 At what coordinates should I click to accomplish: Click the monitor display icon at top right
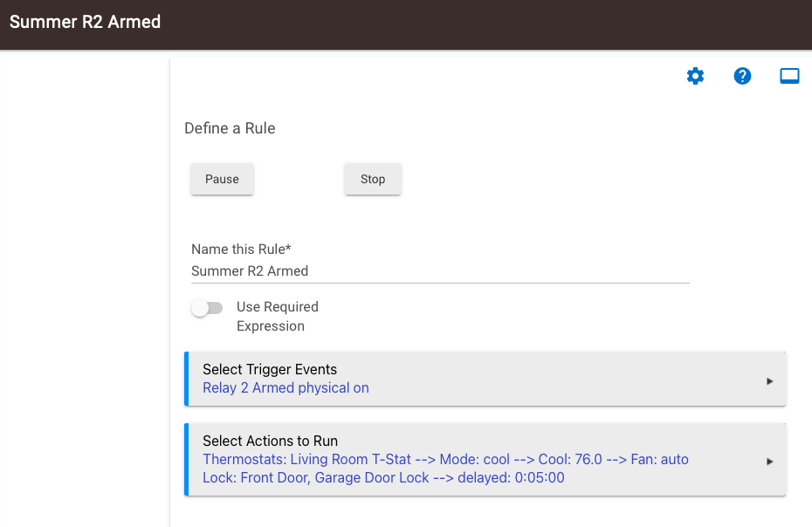point(789,76)
